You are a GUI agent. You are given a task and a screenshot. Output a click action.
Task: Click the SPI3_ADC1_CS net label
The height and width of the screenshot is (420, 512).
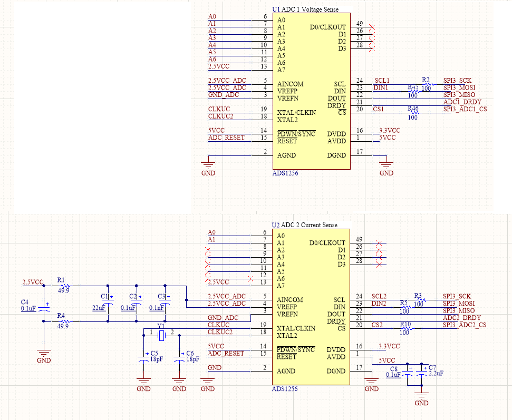point(465,109)
